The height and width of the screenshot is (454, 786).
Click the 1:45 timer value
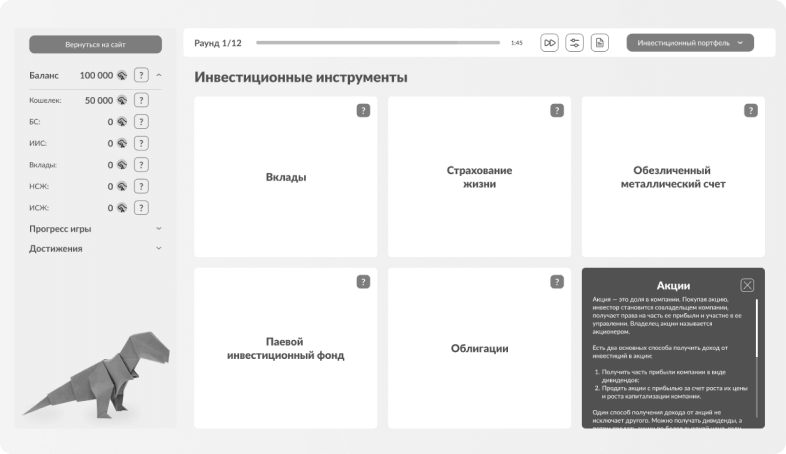[516, 43]
